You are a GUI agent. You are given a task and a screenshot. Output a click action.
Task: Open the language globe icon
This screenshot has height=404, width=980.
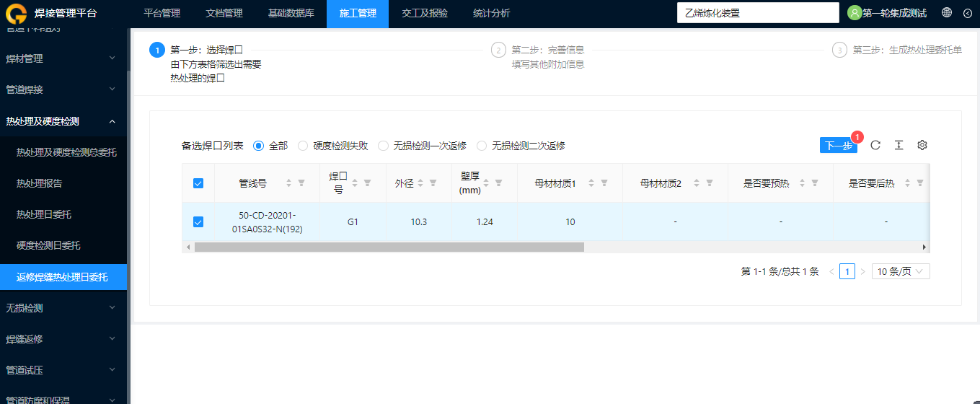coord(947,13)
